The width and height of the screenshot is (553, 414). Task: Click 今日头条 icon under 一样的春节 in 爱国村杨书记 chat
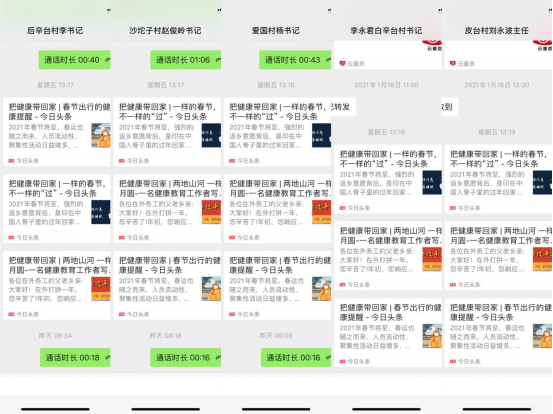[232, 161]
